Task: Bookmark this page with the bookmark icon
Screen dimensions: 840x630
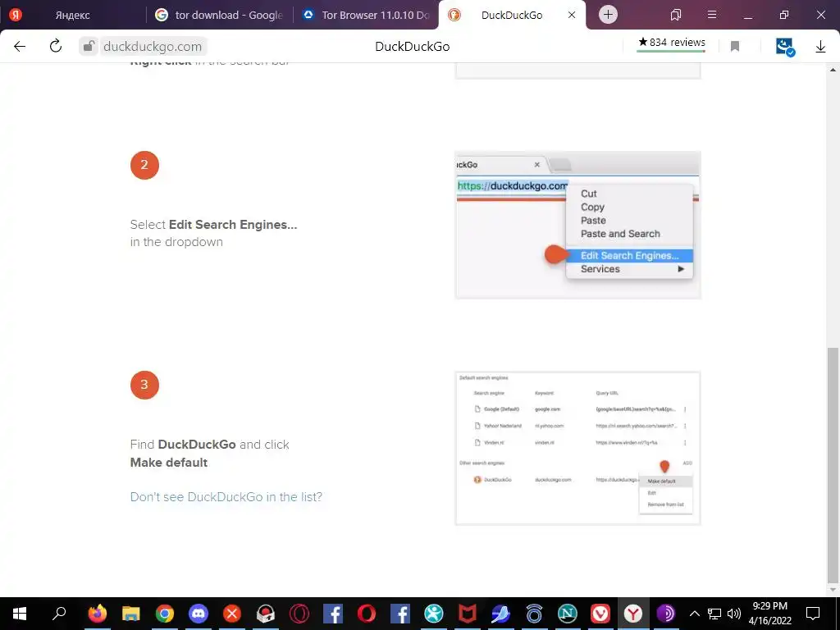Action: (x=735, y=47)
